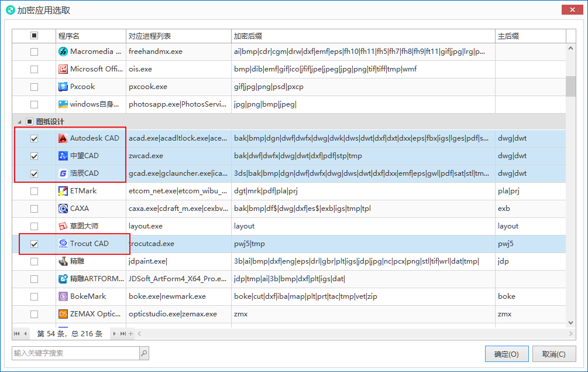Check the BokeMark checkbox
The height and width of the screenshot is (372, 588).
(34, 296)
